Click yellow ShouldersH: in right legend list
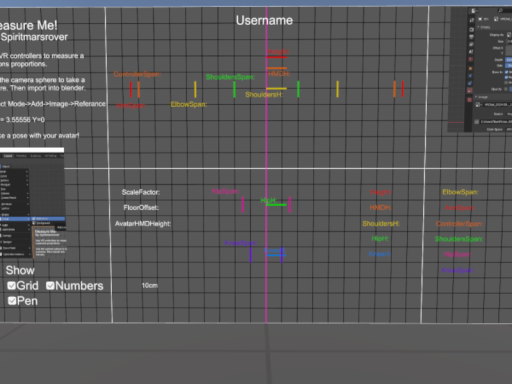The height and width of the screenshot is (384, 512). (381, 224)
